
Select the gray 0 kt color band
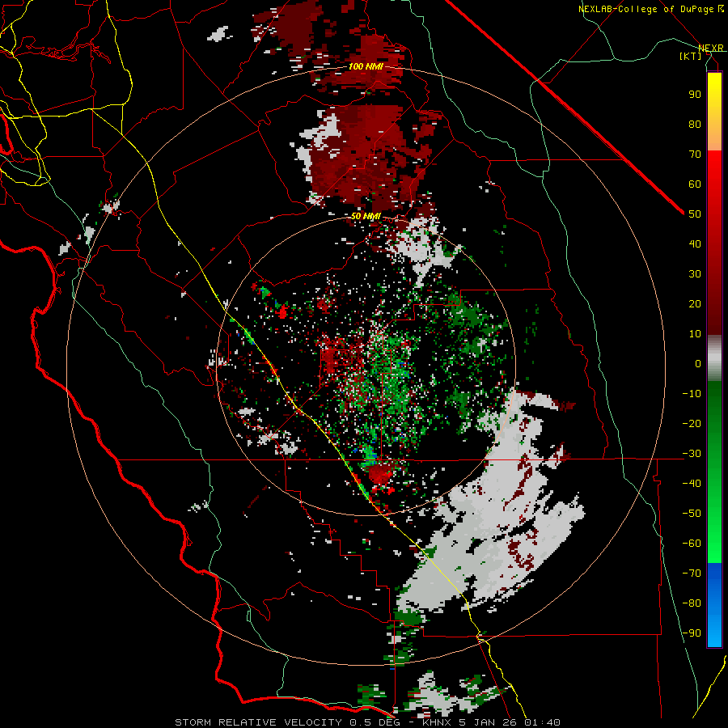[714, 358]
